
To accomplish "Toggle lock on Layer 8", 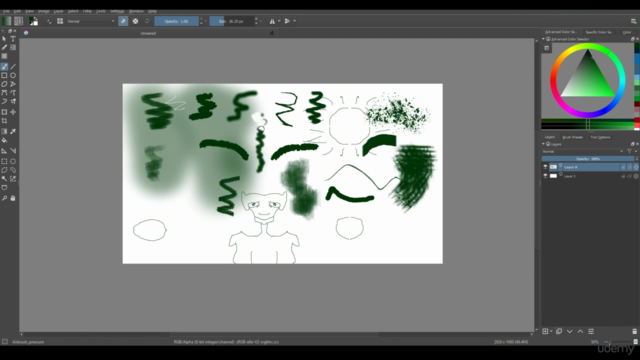I will click(x=623, y=167).
